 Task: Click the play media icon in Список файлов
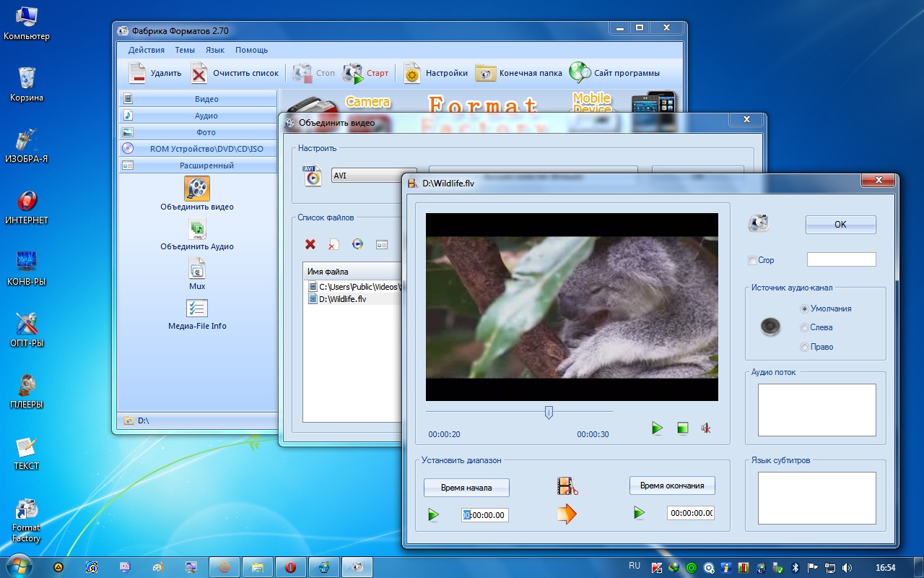(x=357, y=244)
